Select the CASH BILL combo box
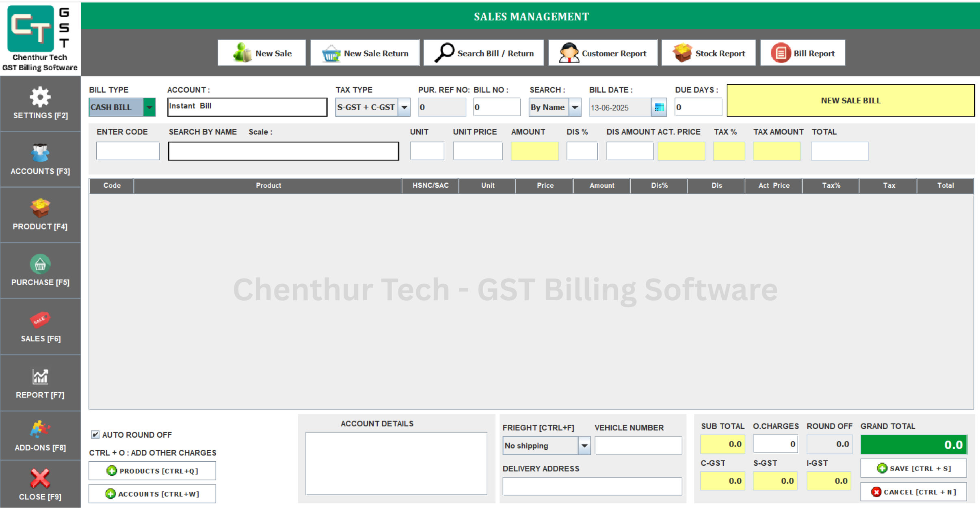This screenshot has height=508, width=980. pos(122,107)
